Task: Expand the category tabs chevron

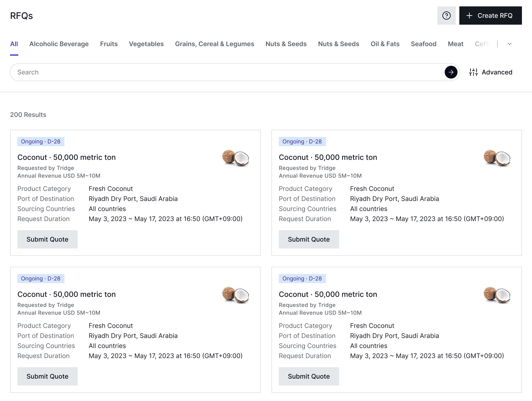Action: pyautogui.click(x=509, y=44)
